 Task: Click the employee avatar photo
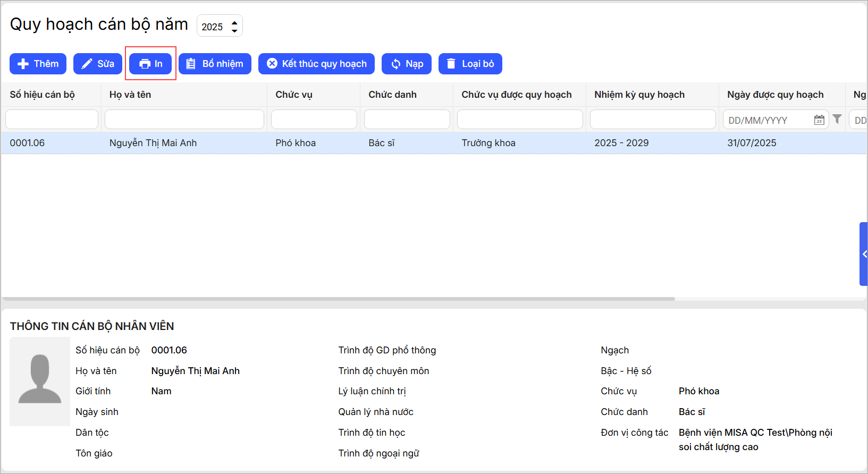[x=40, y=381]
